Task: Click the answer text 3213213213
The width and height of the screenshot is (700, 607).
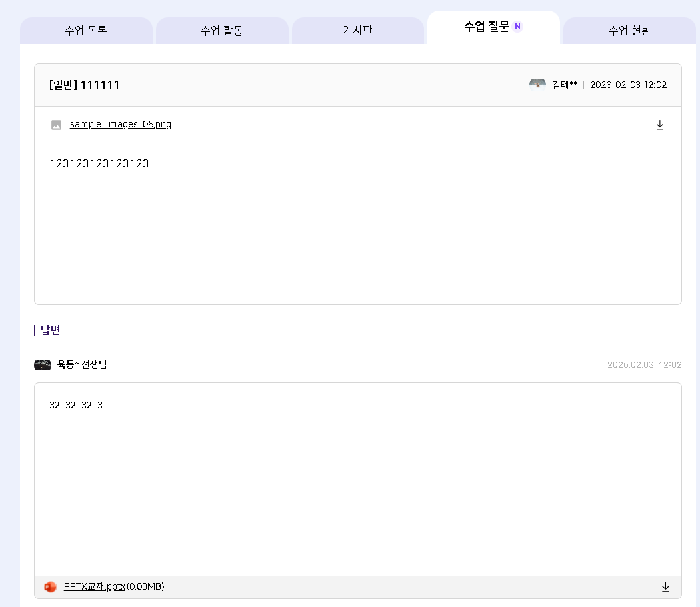Action: tap(75, 405)
